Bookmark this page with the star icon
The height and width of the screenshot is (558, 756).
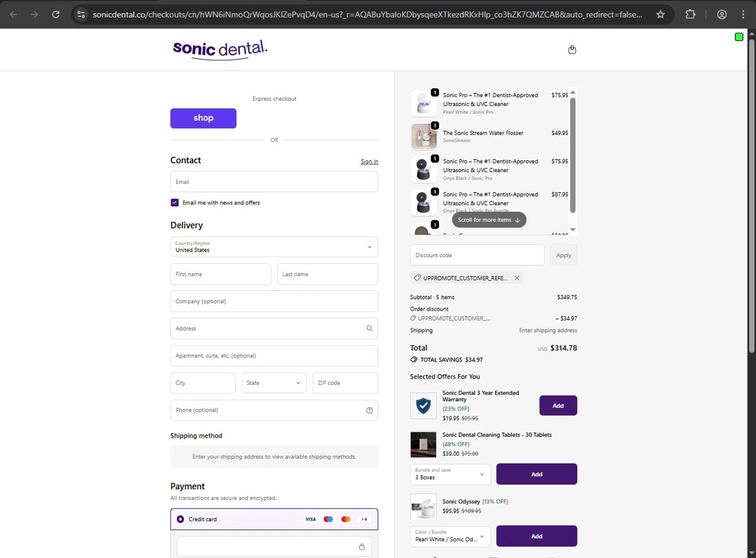click(660, 15)
